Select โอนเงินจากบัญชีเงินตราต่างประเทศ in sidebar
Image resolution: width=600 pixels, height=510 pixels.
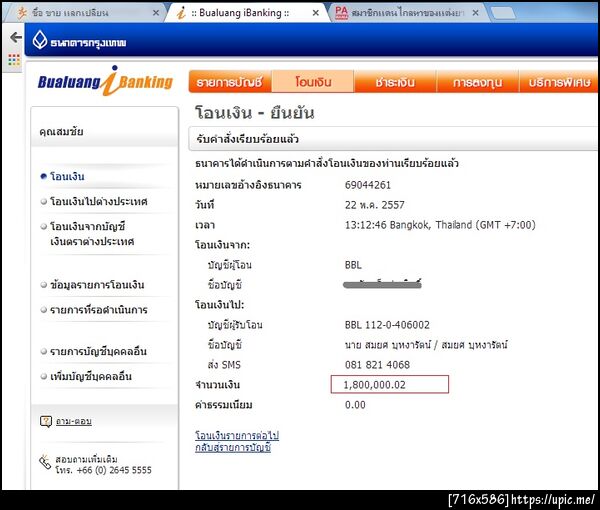point(92,234)
